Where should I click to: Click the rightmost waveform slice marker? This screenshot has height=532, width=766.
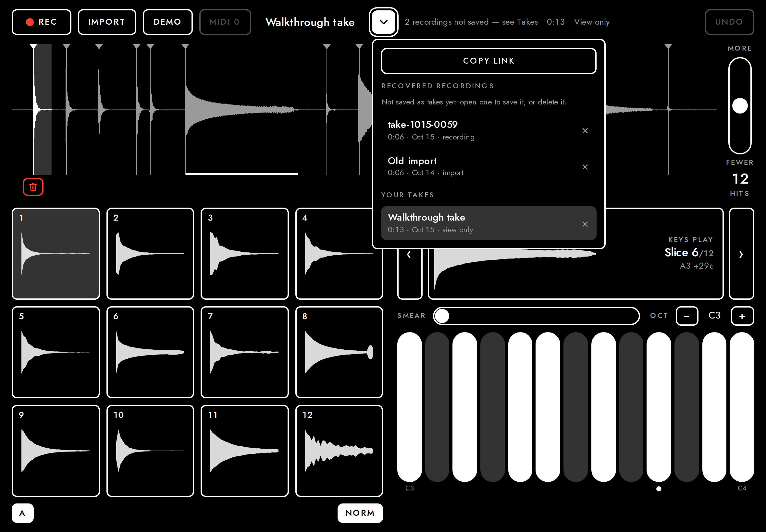click(x=668, y=47)
